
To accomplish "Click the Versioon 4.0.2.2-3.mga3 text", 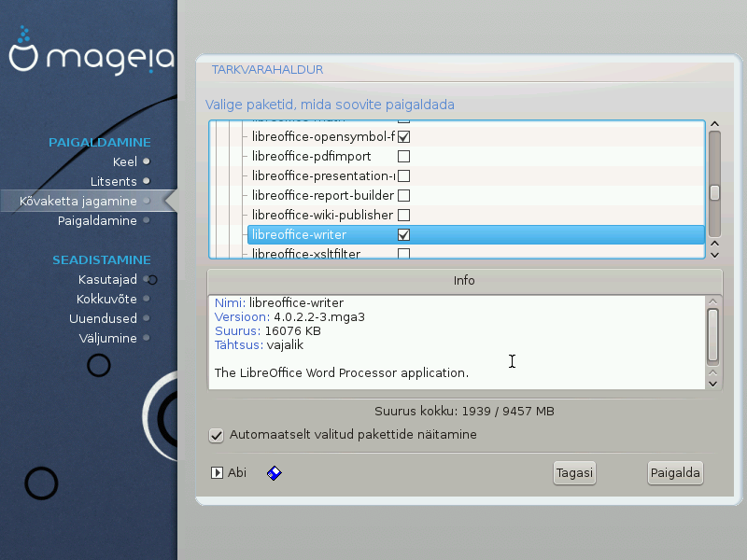I will point(289,317).
